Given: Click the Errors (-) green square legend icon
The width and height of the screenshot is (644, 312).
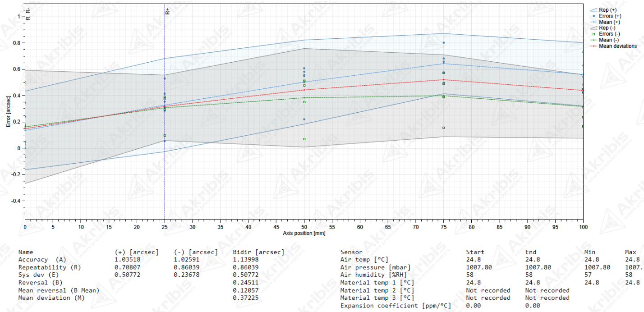Looking at the screenshot, I should (x=593, y=34).
